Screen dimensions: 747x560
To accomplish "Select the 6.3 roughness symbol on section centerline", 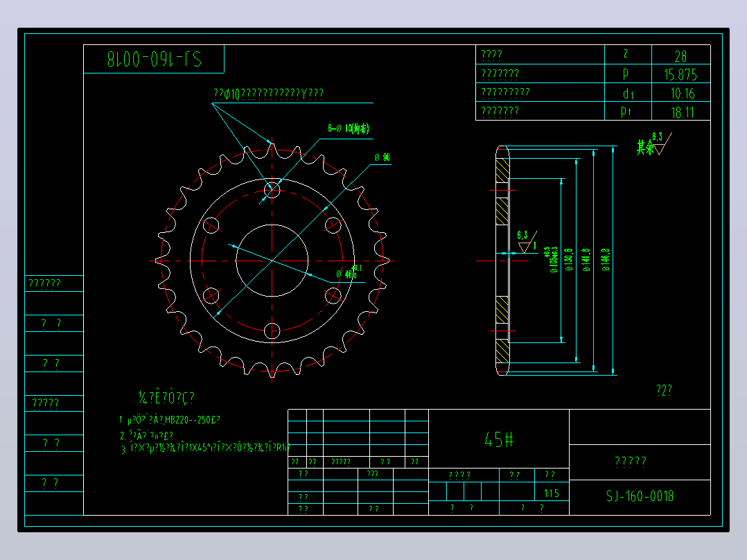I will click(x=527, y=241).
